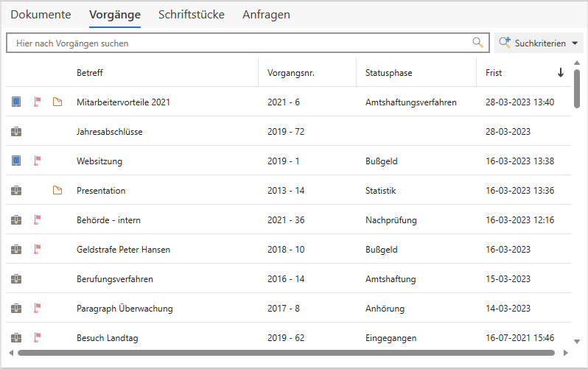Click case number '2016 - 14'
This screenshot has height=369, width=588.
coord(286,279)
